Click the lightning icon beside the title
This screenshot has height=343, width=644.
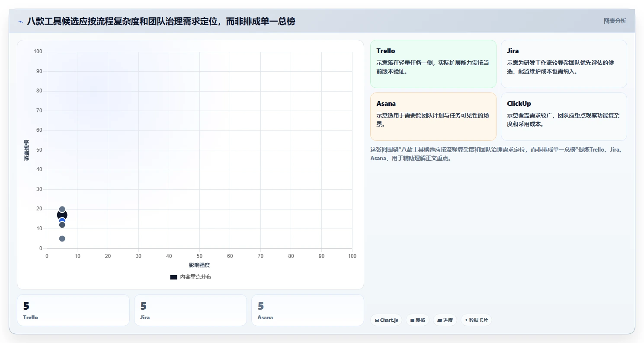point(20,22)
